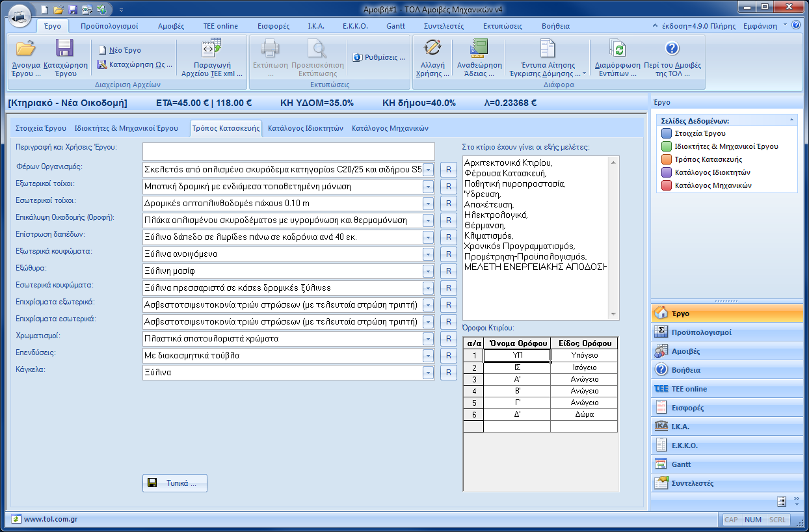Click new document icon in quick access toolbar
Viewport: 809px width, 532px height.
pyautogui.click(x=44, y=10)
